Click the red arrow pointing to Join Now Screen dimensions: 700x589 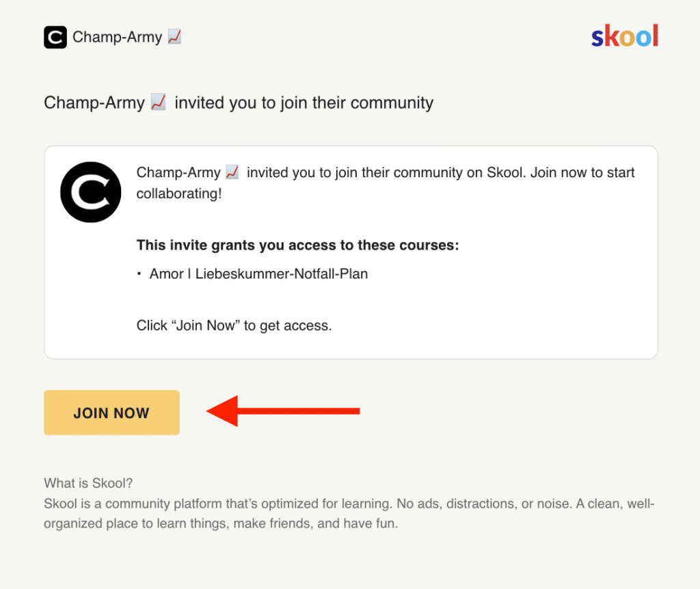(x=283, y=411)
